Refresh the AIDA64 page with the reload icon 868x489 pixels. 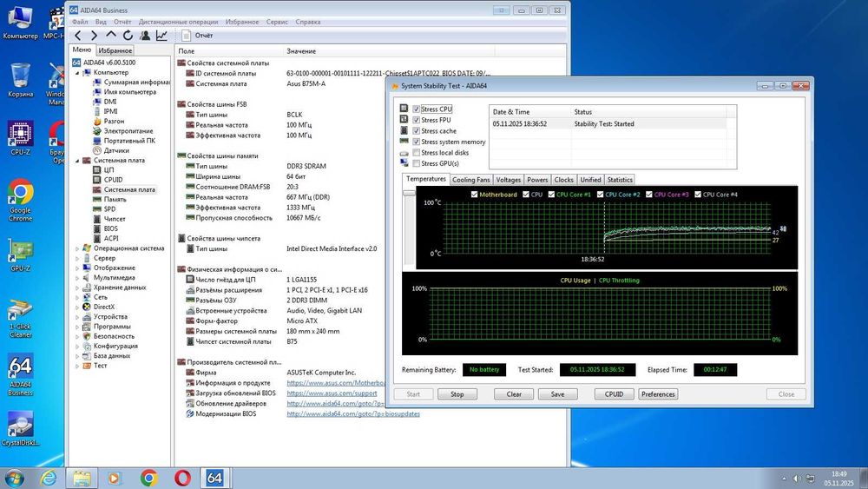(x=128, y=36)
